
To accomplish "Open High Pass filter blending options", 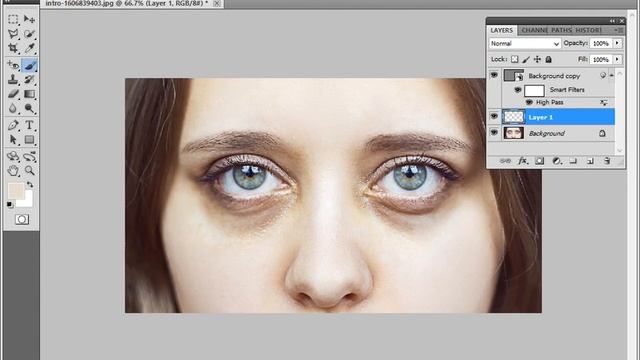I will click(604, 102).
